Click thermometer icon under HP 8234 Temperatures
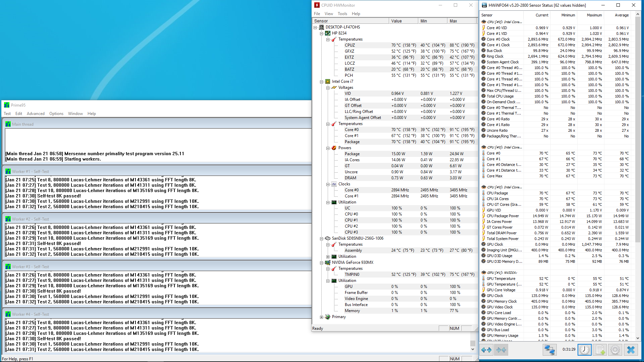This screenshot has height=362, width=644. tap(334, 39)
